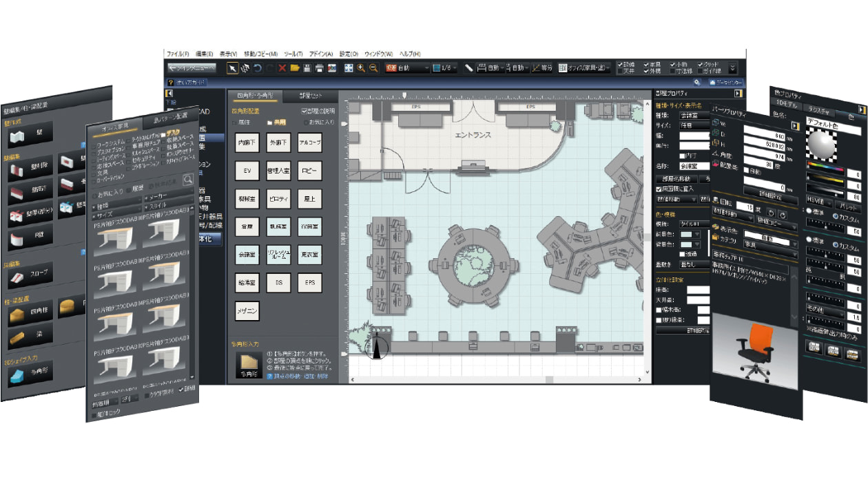868x488 pixels.
Task: Click the メザニン room button
Action: point(247,311)
